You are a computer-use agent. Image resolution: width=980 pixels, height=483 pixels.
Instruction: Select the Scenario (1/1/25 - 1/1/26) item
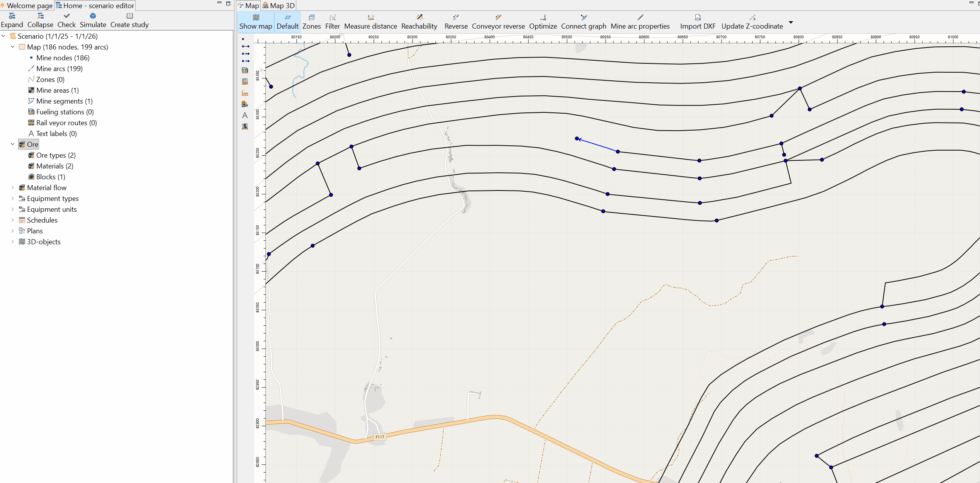(58, 36)
